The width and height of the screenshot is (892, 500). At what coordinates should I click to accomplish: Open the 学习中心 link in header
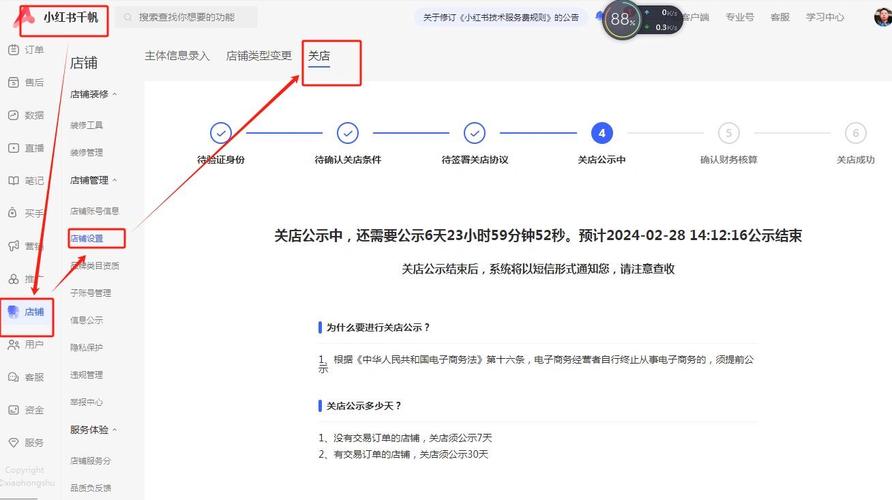[x=825, y=17]
